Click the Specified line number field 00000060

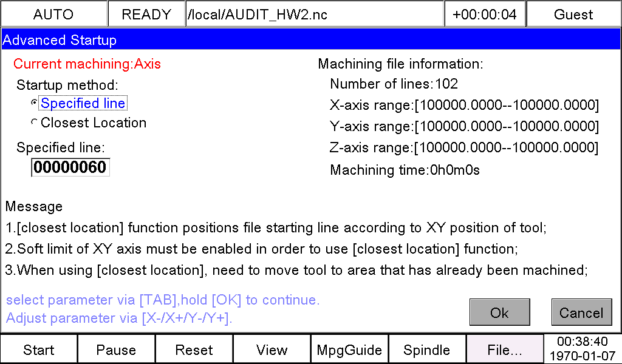click(70, 167)
